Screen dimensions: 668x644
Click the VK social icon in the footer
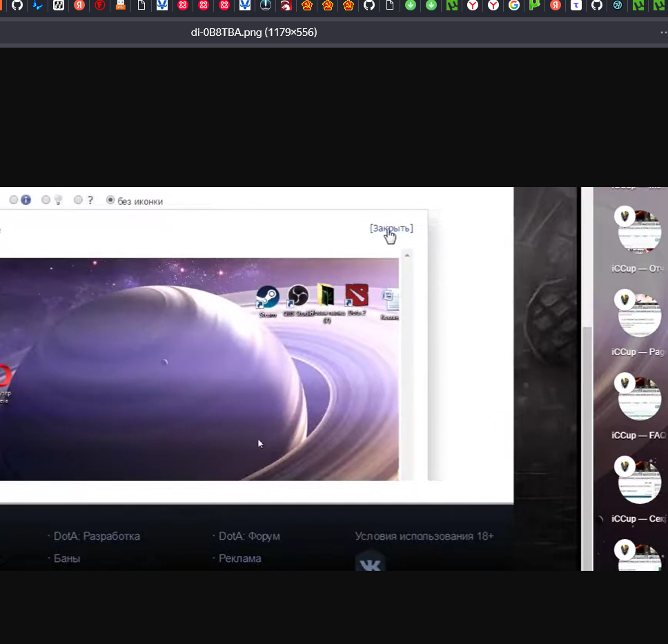pyautogui.click(x=370, y=562)
